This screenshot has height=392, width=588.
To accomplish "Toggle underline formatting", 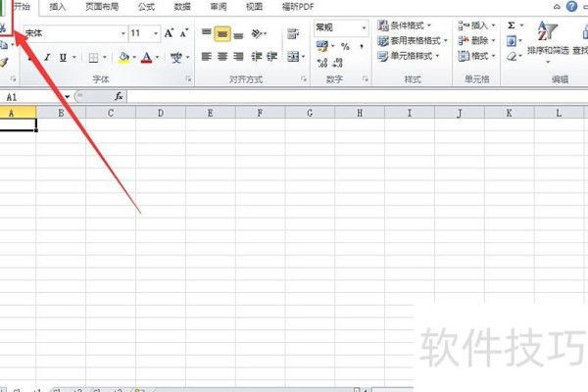I will (63, 58).
